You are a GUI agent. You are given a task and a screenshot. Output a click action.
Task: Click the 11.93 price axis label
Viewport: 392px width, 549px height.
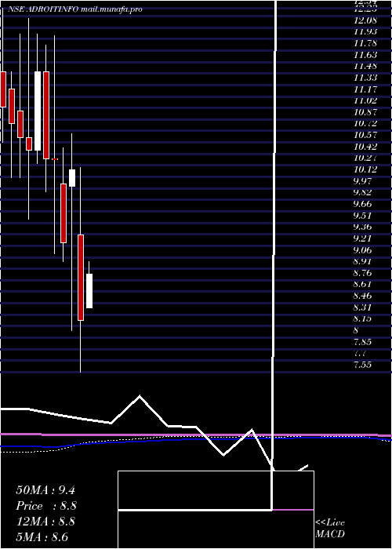coord(365,32)
